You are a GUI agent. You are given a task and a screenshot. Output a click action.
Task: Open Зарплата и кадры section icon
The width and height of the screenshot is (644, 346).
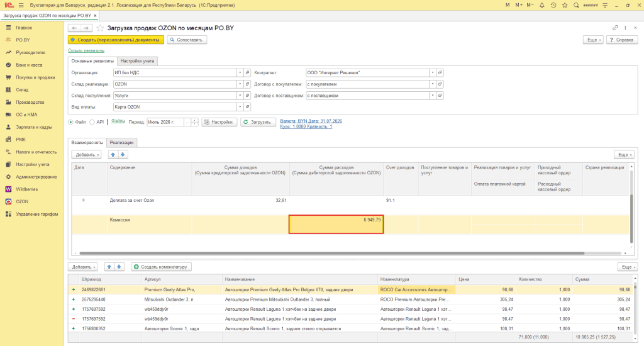(x=8, y=127)
